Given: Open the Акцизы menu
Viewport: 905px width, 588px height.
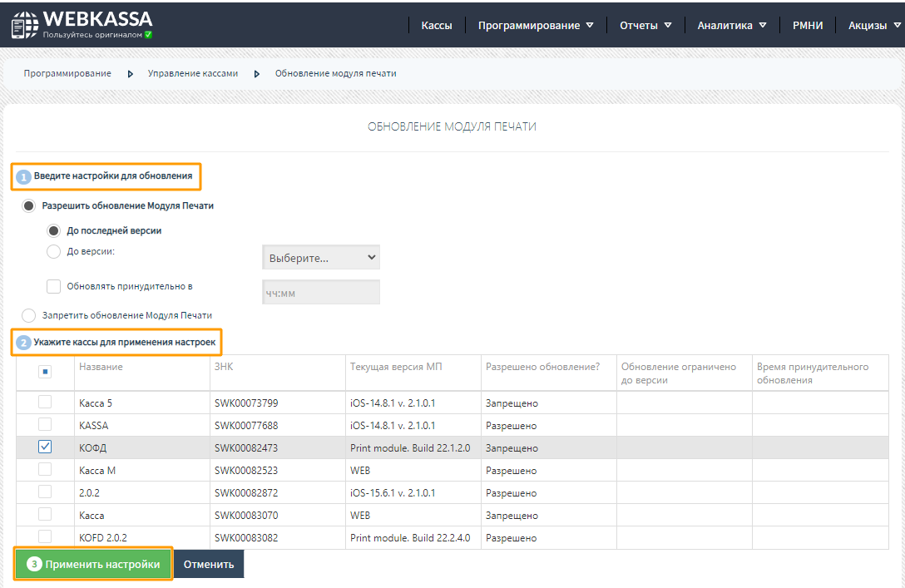Looking at the screenshot, I should (x=868, y=26).
